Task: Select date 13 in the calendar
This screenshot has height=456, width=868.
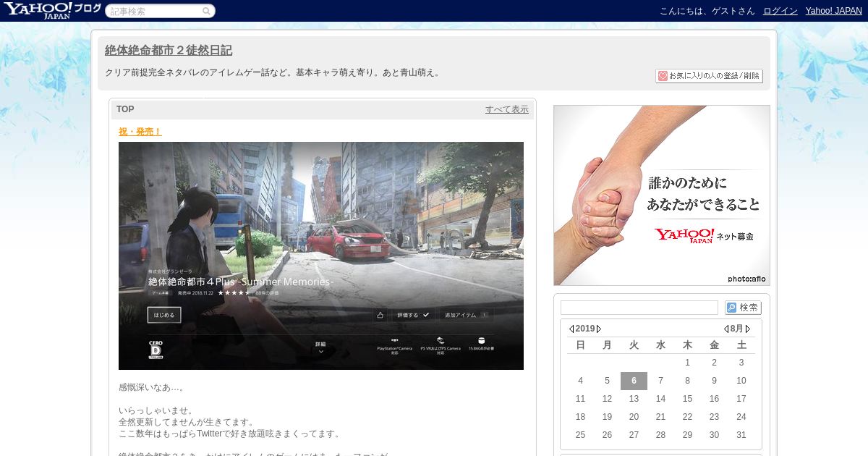Action: [x=634, y=399]
